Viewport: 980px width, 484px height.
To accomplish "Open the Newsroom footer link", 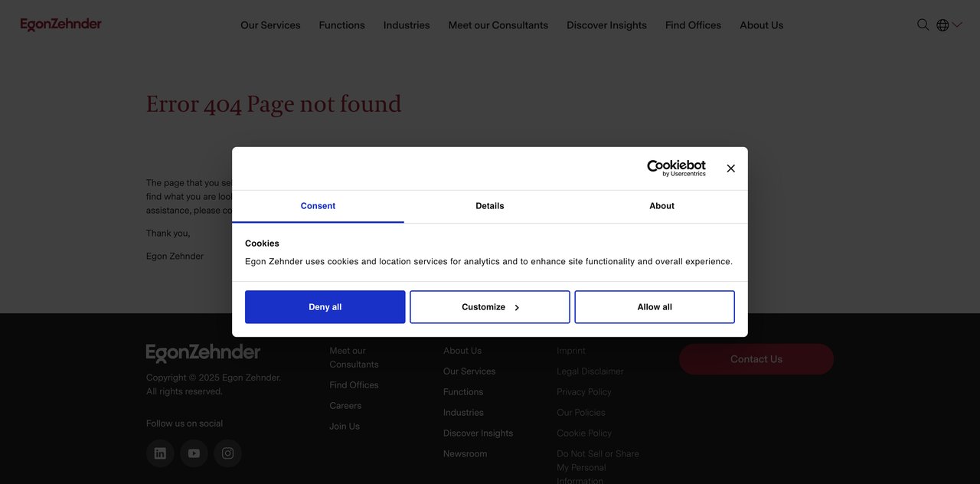I will pyautogui.click(x=465, y=454).
